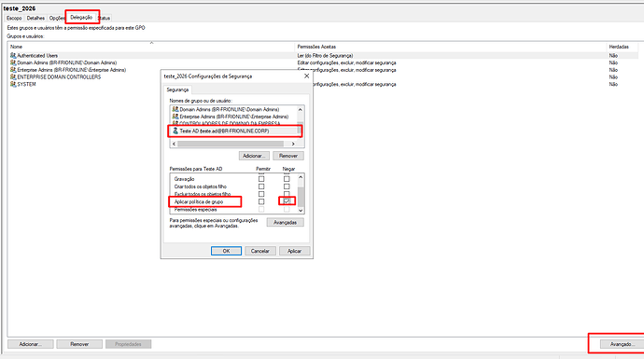Sort by the Nome column header
This screenshot has height=359, width=644.
click(151, 47)
